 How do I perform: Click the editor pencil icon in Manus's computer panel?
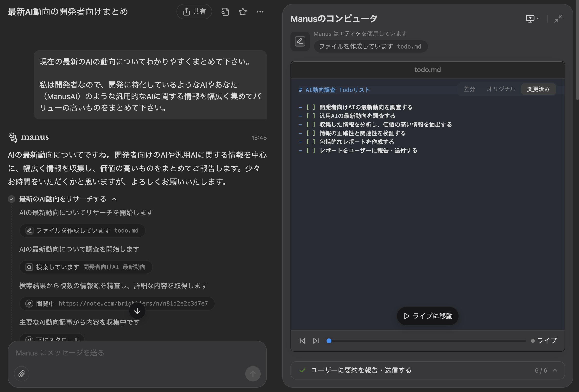point(300,41)
